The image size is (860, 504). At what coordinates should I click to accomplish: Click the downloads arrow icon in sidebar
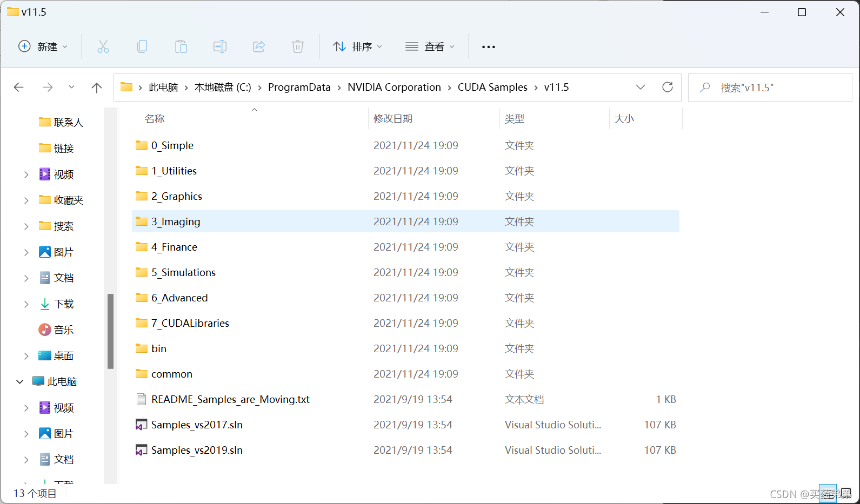point(45,304)
